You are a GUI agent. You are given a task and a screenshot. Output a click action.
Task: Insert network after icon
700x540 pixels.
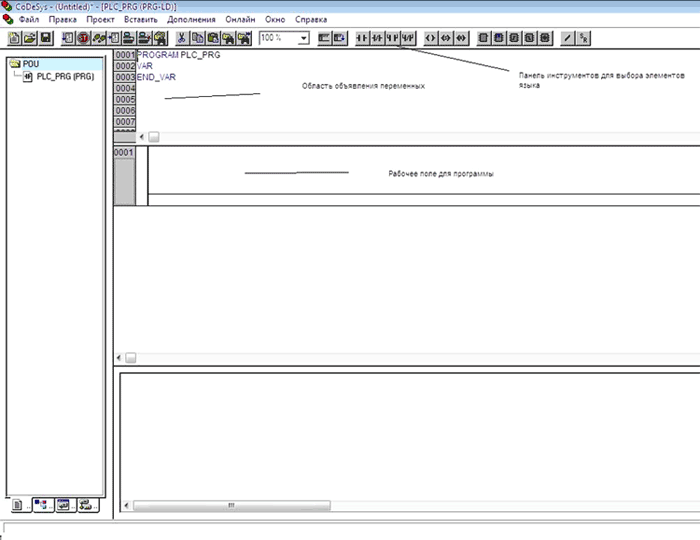point(339,38)
